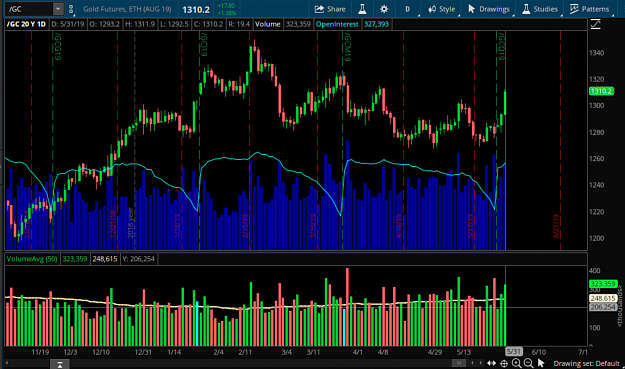Click the 248.615 average tag on volume axis
625x369 pixels.
(x=603, y=298)
